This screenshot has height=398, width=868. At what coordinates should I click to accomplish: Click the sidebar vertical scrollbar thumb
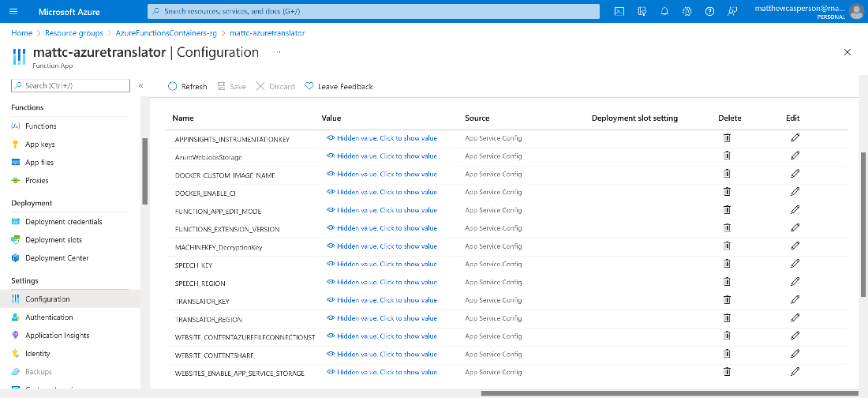tap(145, 171)
